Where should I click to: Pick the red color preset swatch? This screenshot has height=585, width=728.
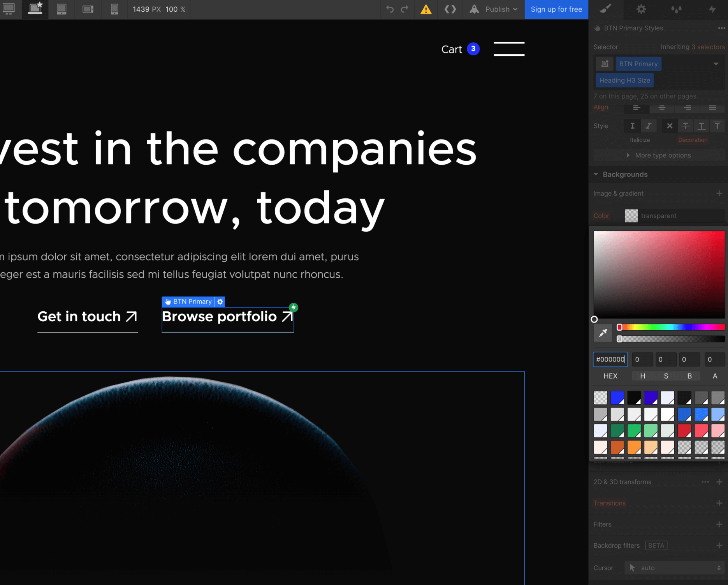point(685,431)
